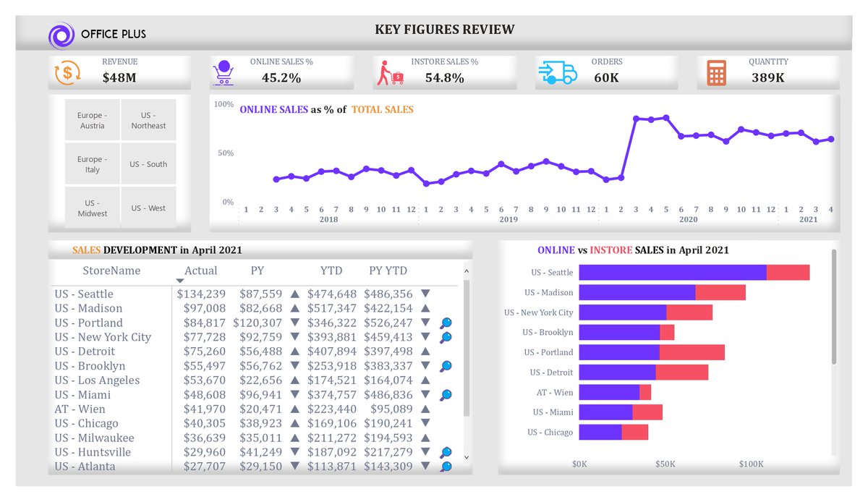Click US - New York City bar chart label
The image size is (868, 502).
point(538,312)
